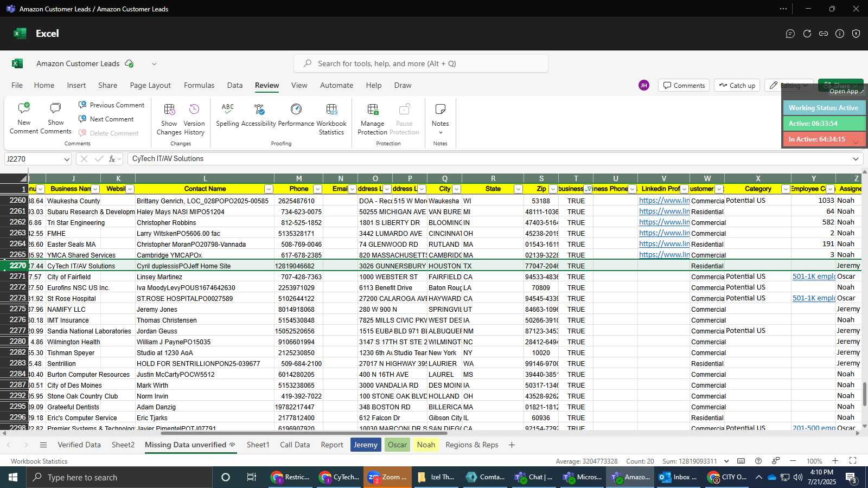
Task: Open the Regions & Reps sheet
Action: click(472, 445)
